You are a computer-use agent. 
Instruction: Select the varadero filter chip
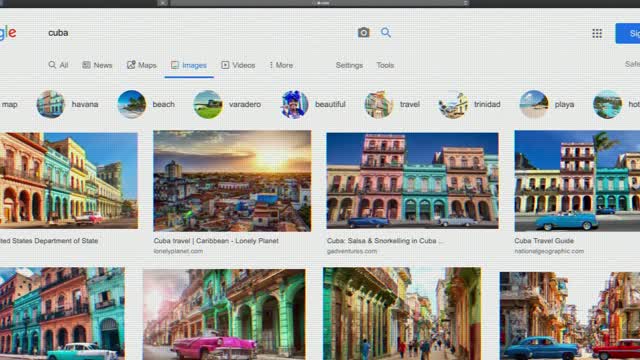coord(227,104)
